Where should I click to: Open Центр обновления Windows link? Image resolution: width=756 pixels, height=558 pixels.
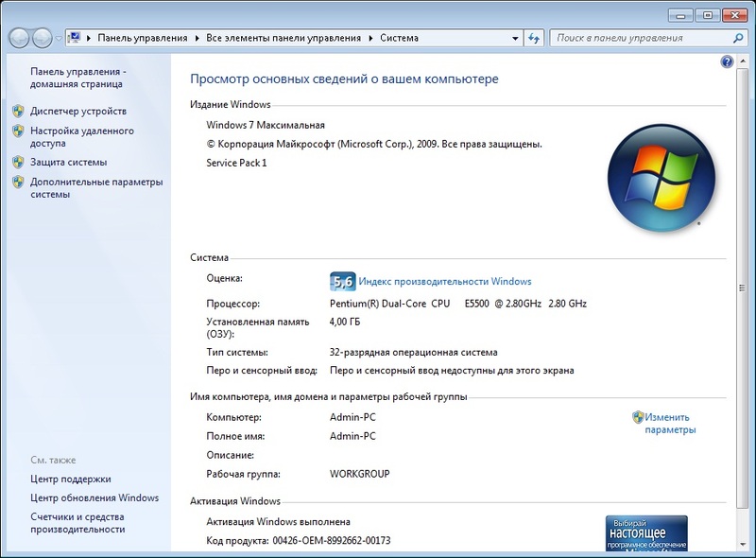(x=94, y=497)
